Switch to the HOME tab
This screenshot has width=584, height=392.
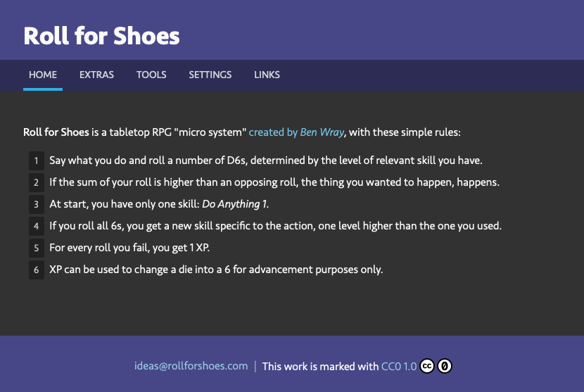(x=43, y=75)
